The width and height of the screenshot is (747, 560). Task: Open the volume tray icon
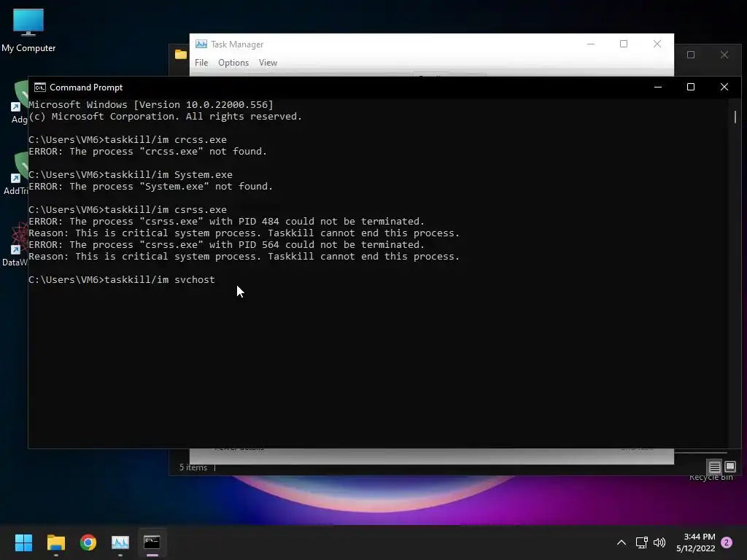click(659, 542)
